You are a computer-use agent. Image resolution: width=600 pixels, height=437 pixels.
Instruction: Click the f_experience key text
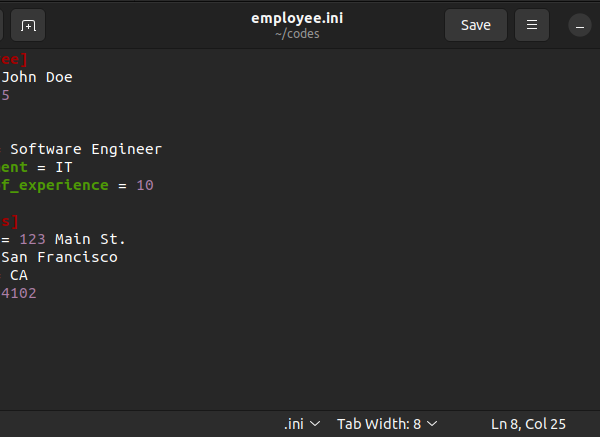[x=55, y=186]
